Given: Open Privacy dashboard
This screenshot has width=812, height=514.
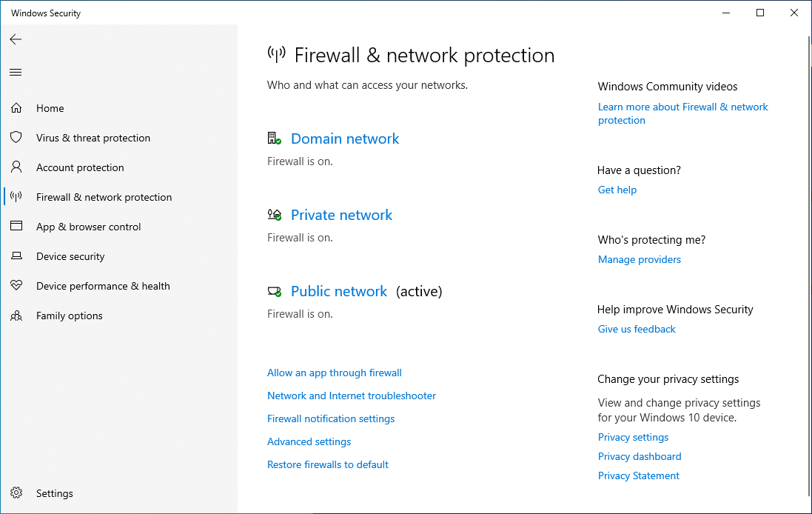Looking at the screenshot, I should click(x=639, y=456).
